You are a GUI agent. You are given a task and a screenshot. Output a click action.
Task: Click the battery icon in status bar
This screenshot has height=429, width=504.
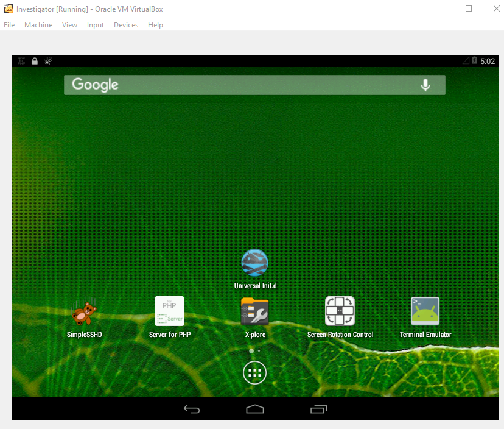474,60
